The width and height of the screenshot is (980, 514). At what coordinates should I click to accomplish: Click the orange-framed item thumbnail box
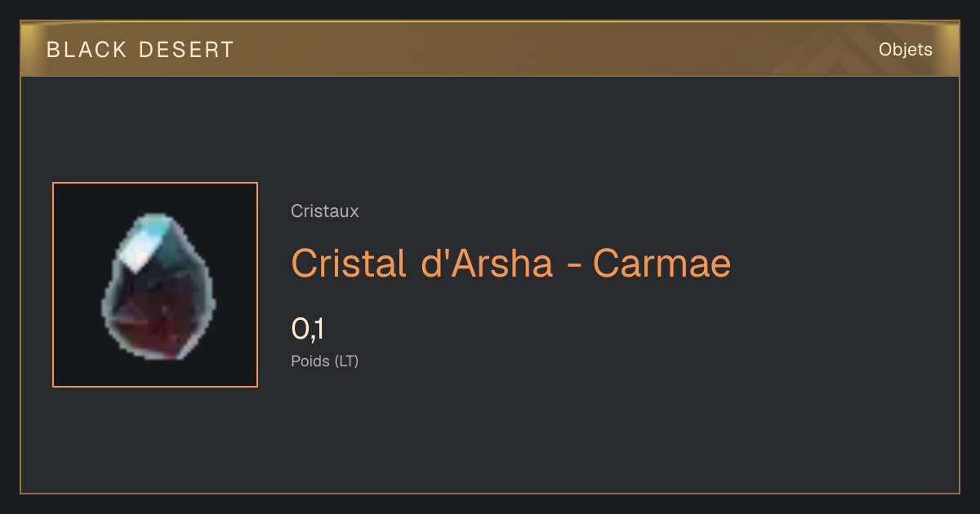point(155,285)
